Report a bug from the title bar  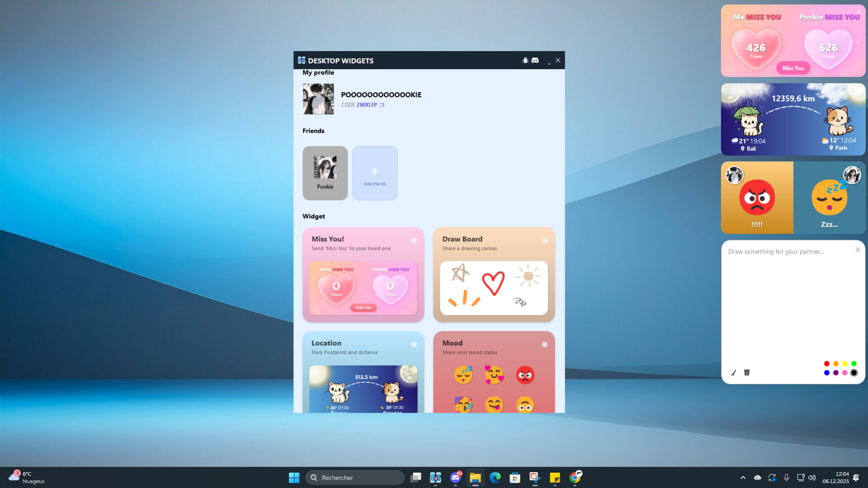(x=525, y=60)
